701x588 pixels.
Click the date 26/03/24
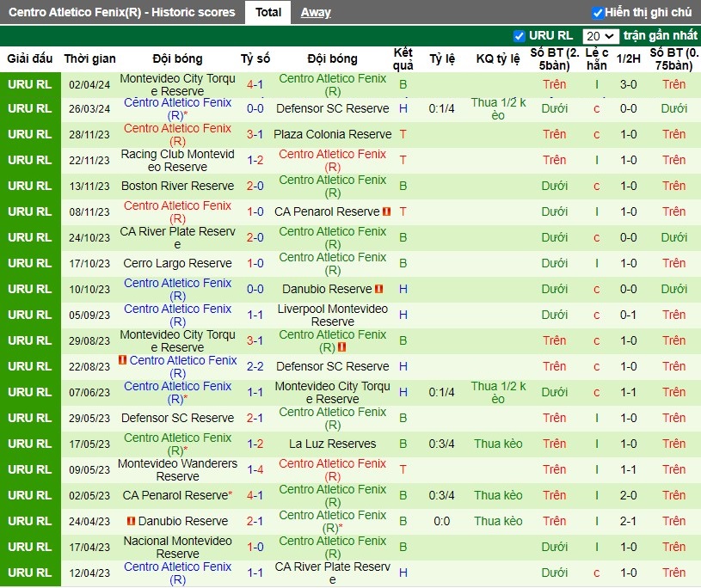coord(89,108)
